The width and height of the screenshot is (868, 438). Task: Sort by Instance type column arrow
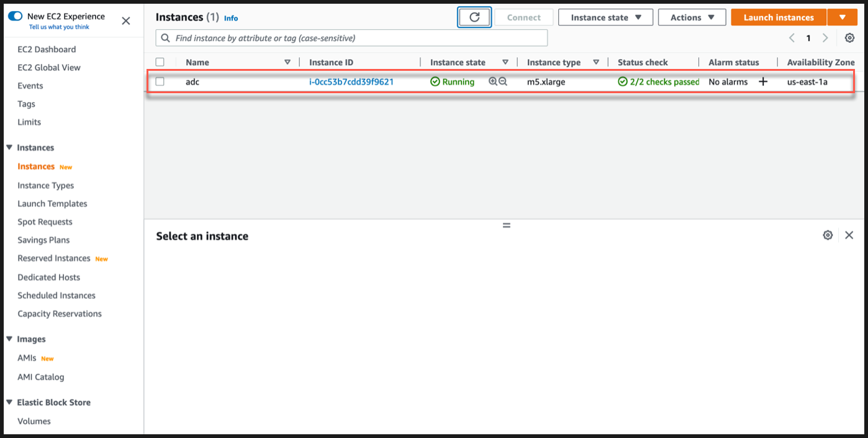click(596, 62)
